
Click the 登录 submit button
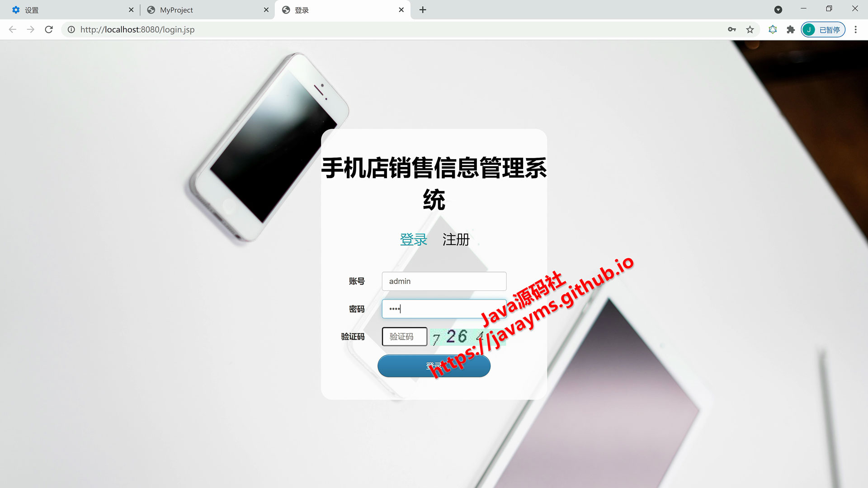(x=434, y=365)
